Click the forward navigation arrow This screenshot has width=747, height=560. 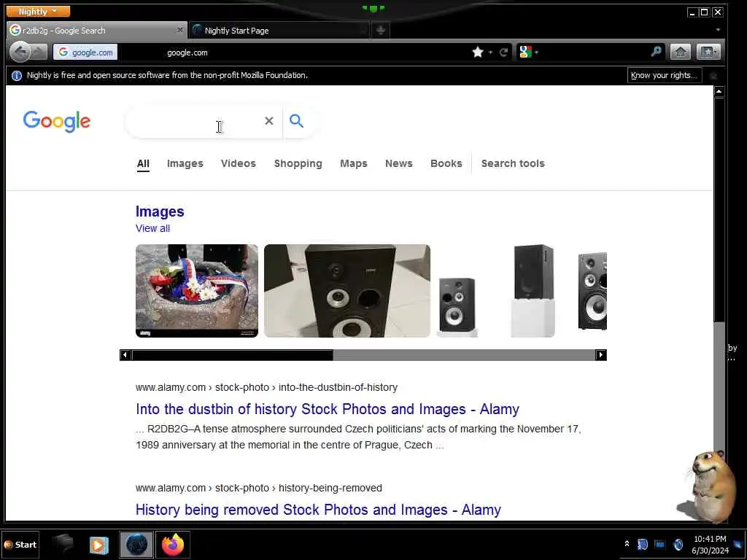coord(39,52)
